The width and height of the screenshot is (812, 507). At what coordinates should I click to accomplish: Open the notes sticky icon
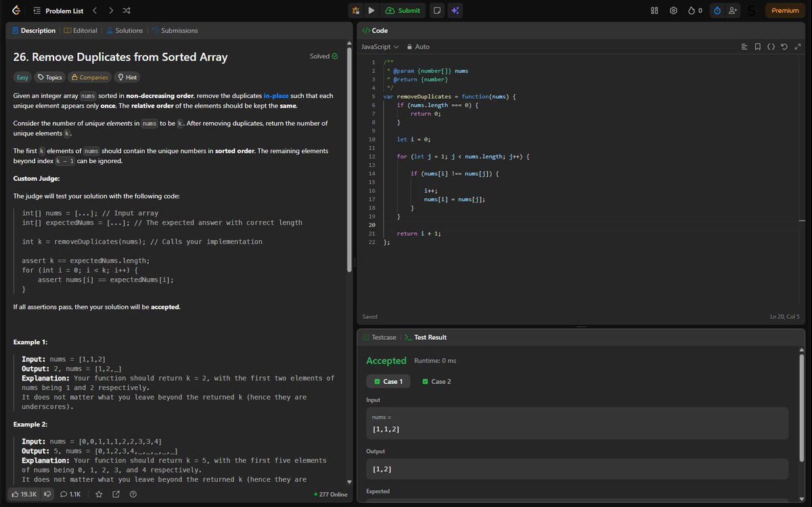coord(438,10)
